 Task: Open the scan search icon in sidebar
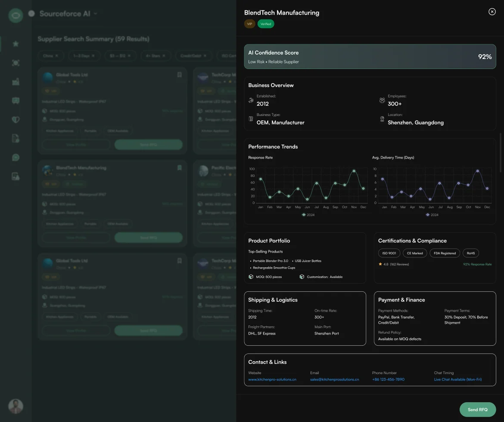point(16,63)
